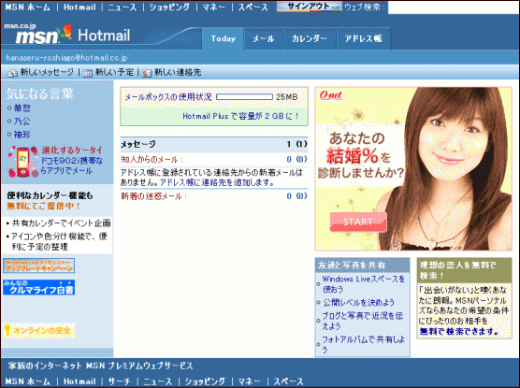The image size is (520, 388).
Task: Click footer MSN ホーム link
Action: 27,381
